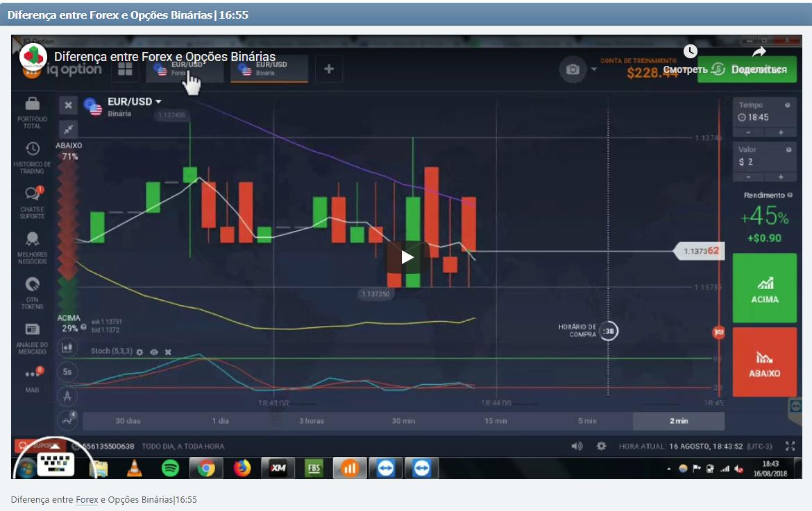Click the red ABAIXO button
812x511 pixels.
tap(764, 362)
